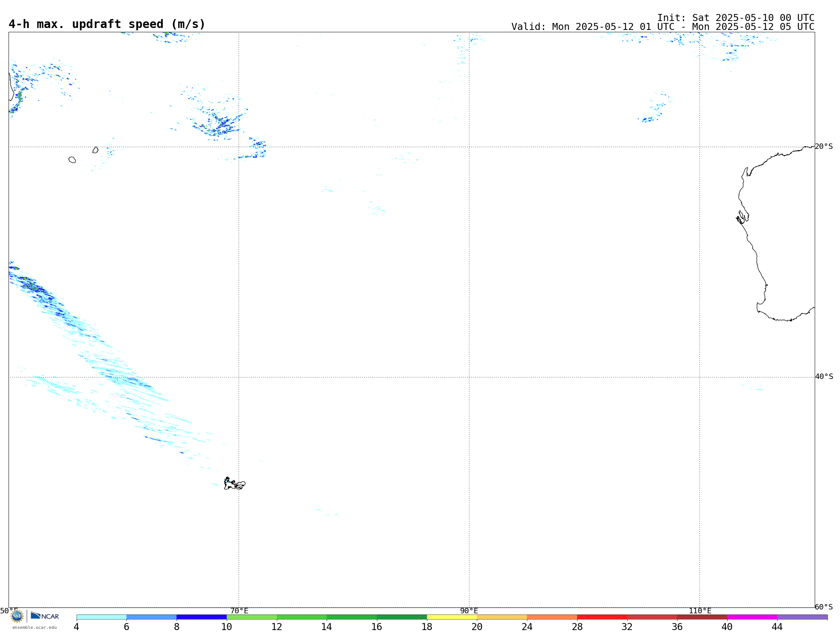
Task: Click the purple above-44 colorbar swatch
Action: pyautogui.click(x=802, y=617)
